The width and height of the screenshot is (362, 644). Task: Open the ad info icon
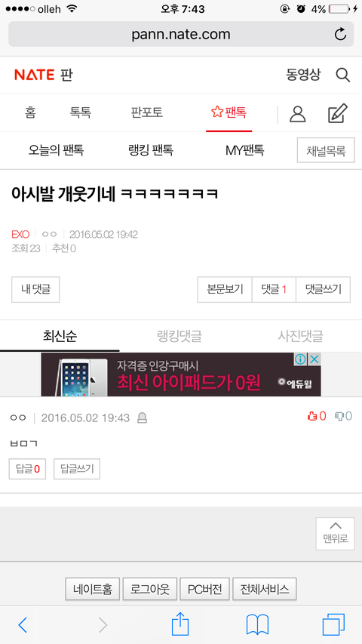point(300,359)
